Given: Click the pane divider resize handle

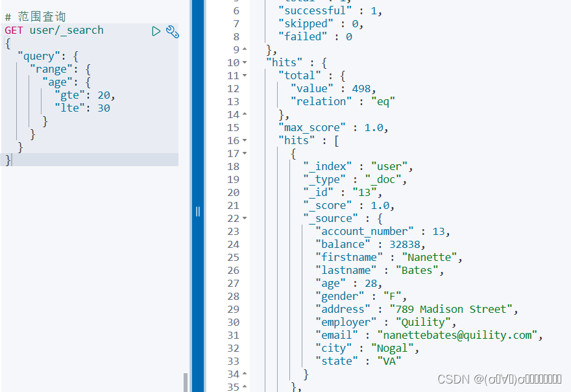Looking at the screenshot, I should 198,212.
